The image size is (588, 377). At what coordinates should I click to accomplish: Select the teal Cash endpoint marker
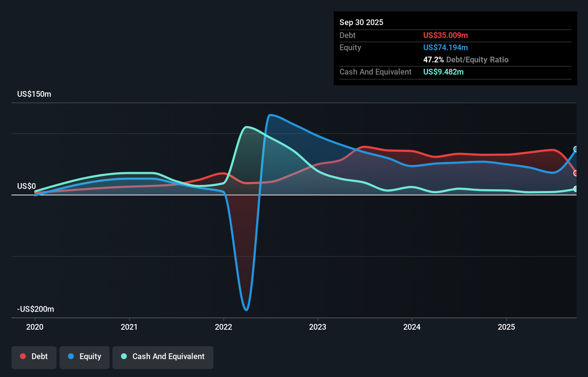coord(576,189)
